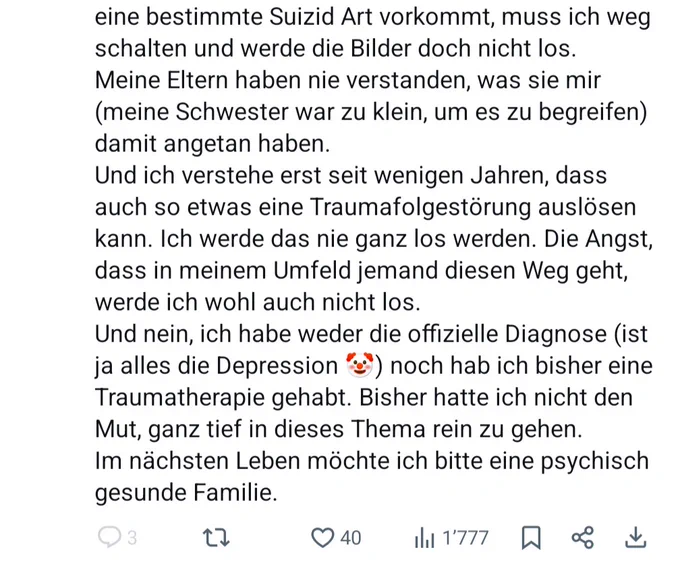
Task: Click the view count "1'777"
Action: [x=465, y=538]
